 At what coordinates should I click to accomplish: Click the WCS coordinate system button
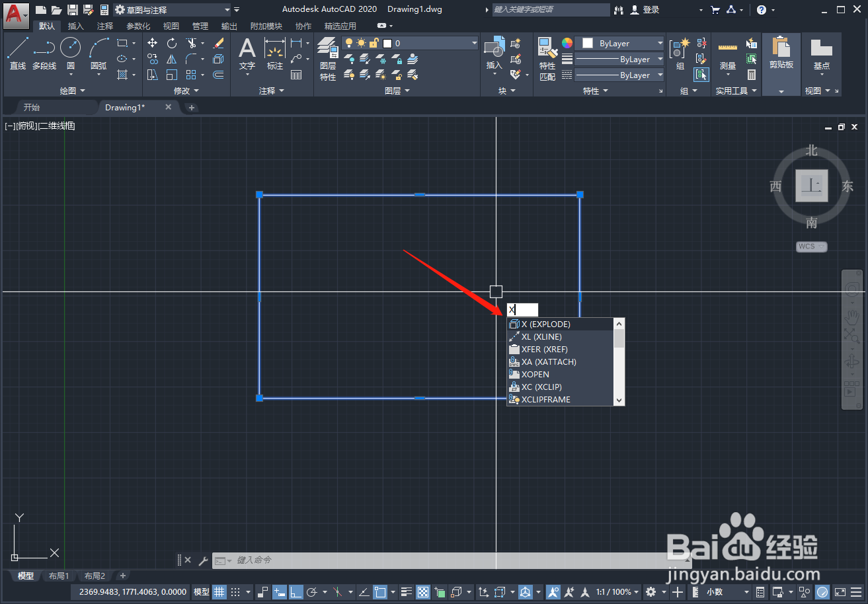811,246
